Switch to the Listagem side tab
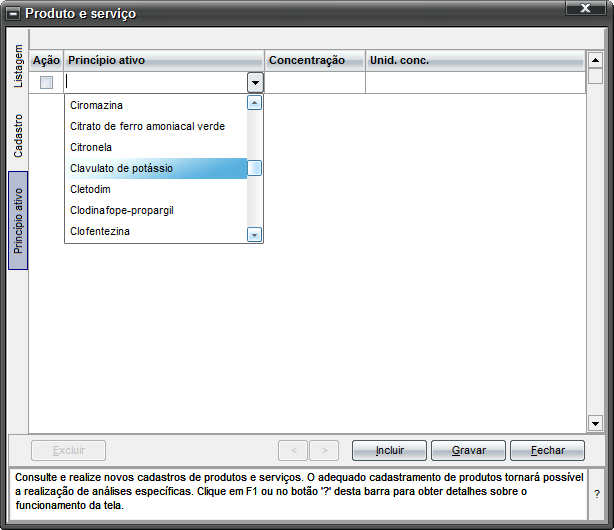Viewport: 614px width, 530px height. tap(18, 66)
